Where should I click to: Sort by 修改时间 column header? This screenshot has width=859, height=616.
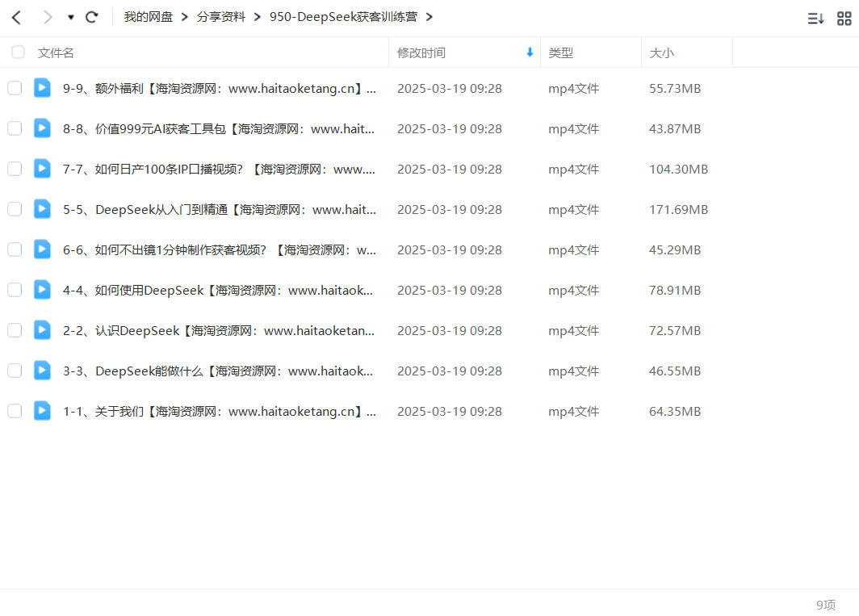[421, 53]
